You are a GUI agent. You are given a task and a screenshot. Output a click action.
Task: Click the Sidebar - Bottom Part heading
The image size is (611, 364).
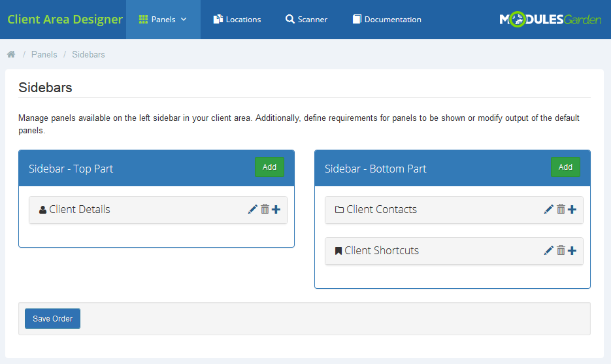pos(376,169)
